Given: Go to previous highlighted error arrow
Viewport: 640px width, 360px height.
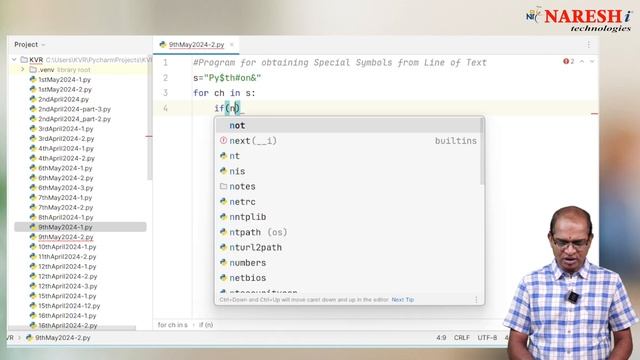Looking at the screenshot, I should (582, 61).
